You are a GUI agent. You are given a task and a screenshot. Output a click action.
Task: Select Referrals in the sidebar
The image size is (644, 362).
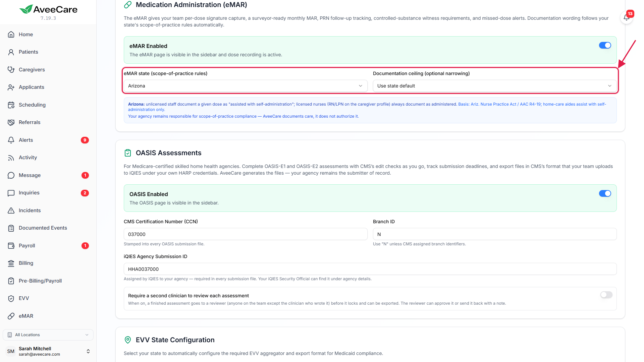pyautogui.click(x=30, y=122)
